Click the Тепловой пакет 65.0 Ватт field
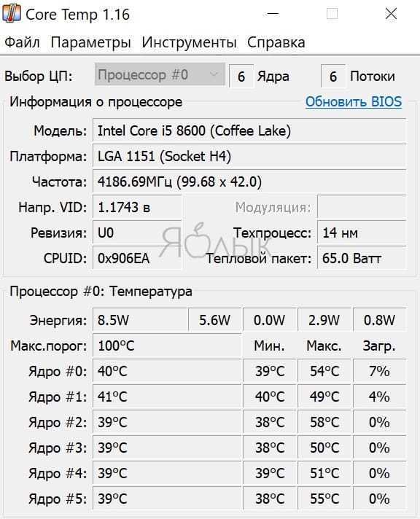This screenshot has width=420, height=519. 362,258
